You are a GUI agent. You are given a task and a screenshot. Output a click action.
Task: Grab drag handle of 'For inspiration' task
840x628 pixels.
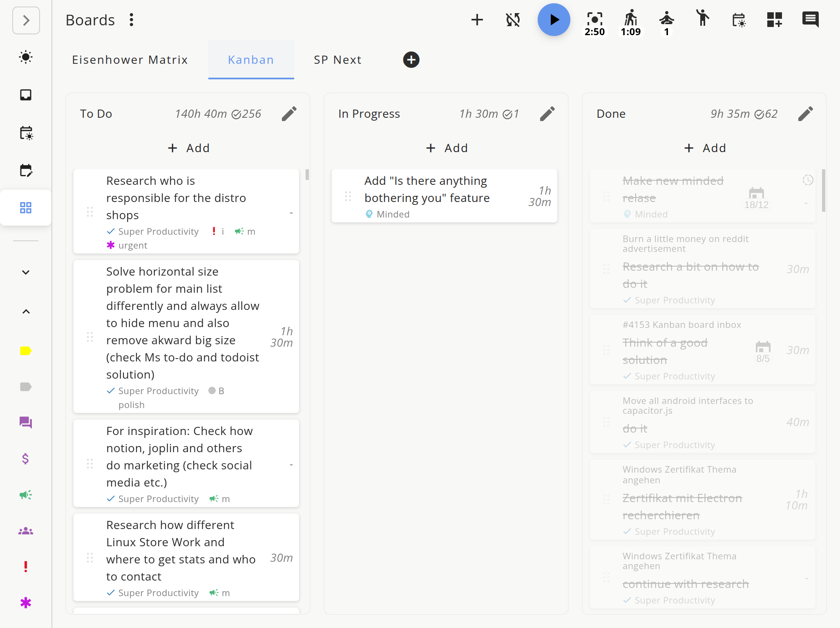[90, 464]
